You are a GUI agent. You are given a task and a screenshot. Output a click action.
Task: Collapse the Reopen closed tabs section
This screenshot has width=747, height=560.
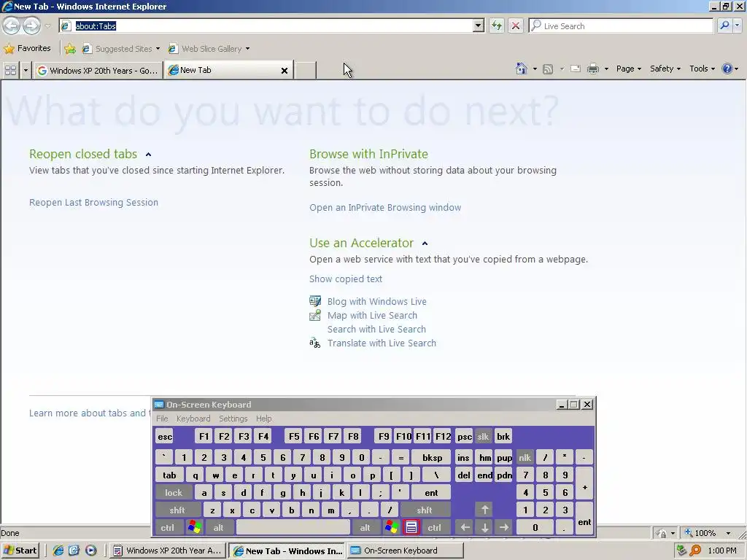pos(148,155)
